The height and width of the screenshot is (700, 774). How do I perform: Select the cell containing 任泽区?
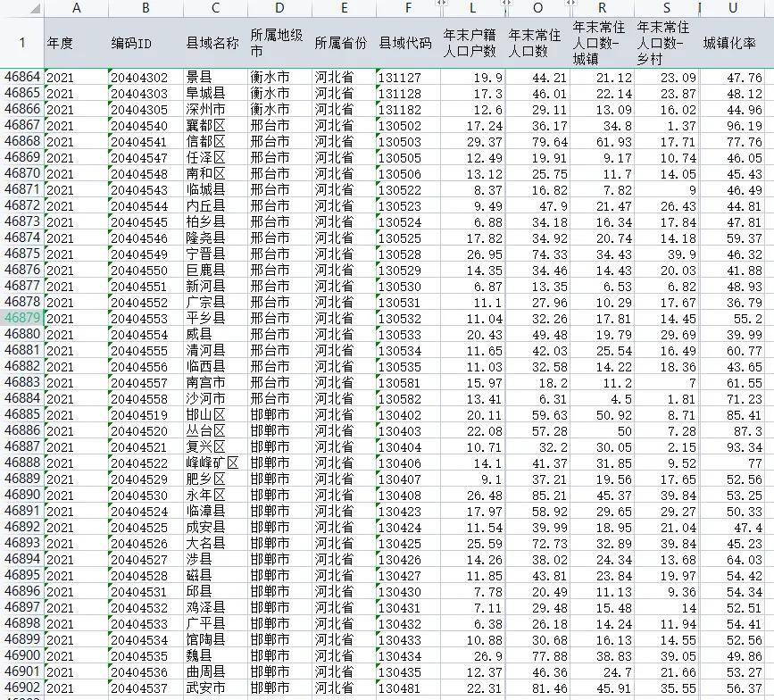tap(215, 157)
